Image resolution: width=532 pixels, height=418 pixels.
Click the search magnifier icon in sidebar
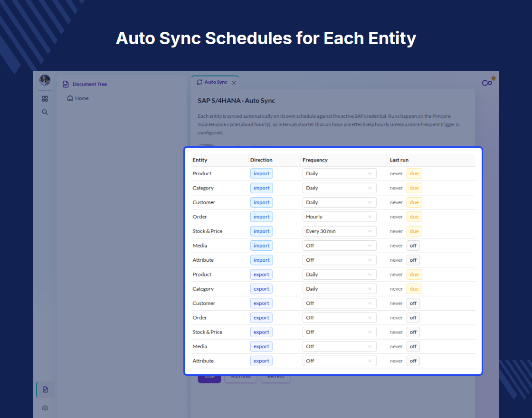point(45,112)
